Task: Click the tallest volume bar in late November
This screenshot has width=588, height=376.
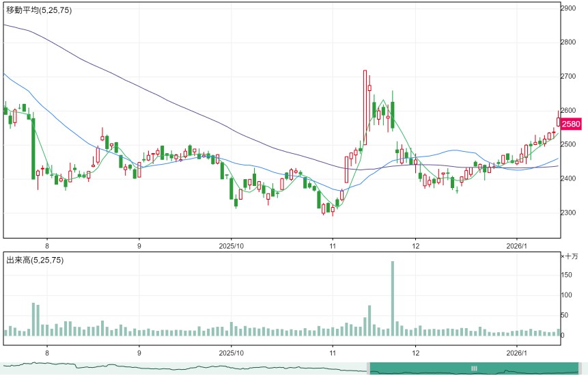Action: coord(393,298)
